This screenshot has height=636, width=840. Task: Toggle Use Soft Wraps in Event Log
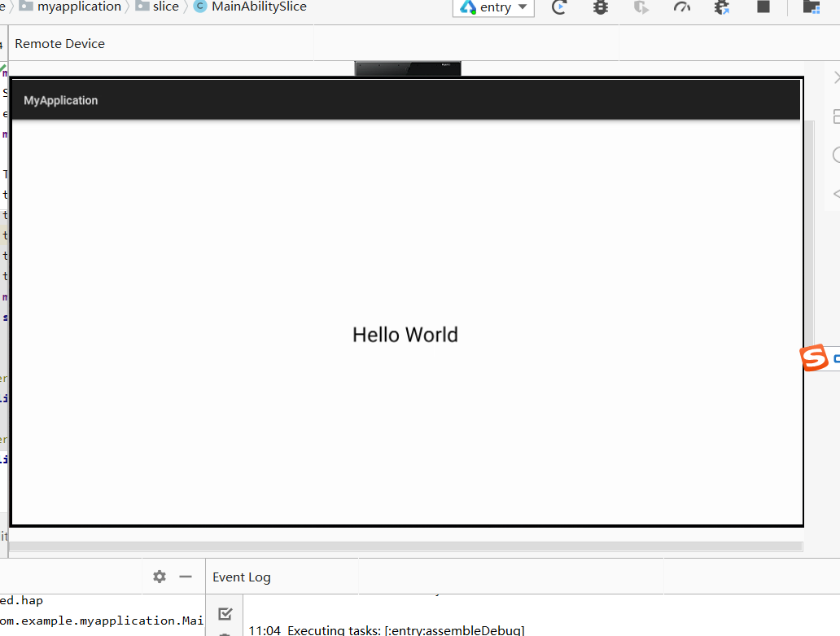click(225, 612)
